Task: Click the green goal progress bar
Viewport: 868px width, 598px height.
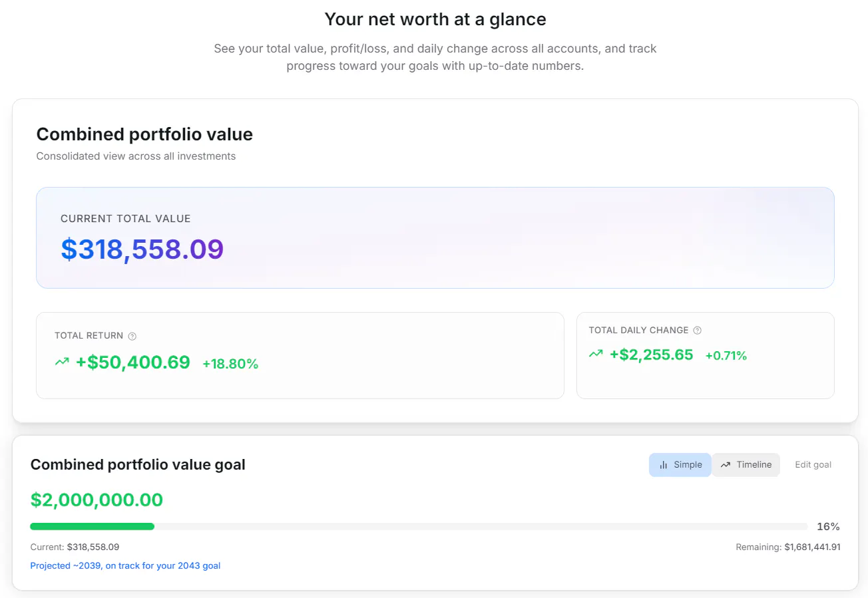Action: [93, 527]
